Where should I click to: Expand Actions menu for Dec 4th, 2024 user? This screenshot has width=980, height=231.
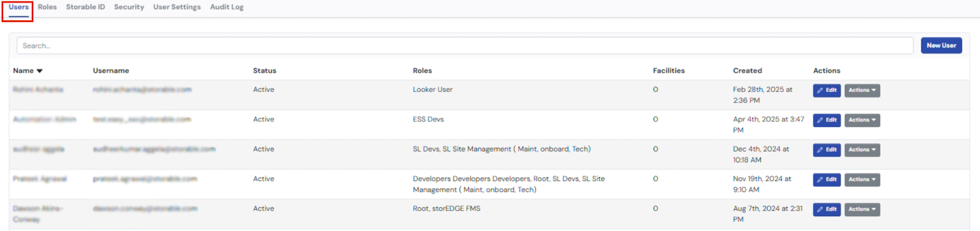tap(862, 150)
